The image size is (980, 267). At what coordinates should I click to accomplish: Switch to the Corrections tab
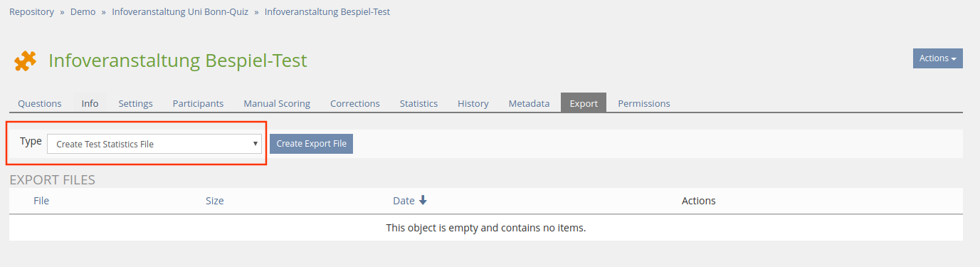[354, 103]
